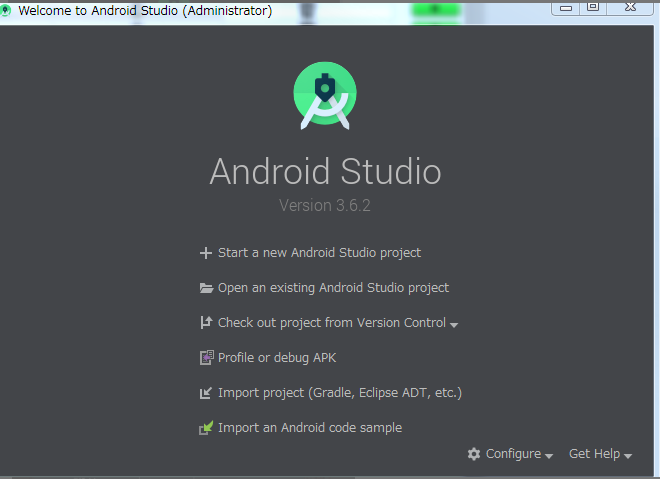Click the Android code sample import icon
Image resolution: width=660 pixels, height=479 pixels.
tap(206, 428)
